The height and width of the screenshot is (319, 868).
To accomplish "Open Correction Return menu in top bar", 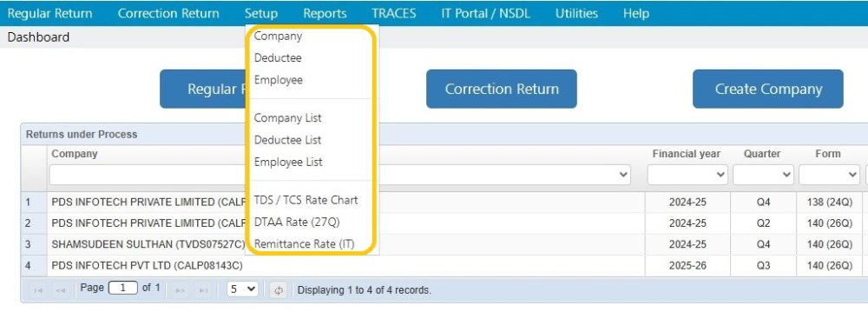I will (168, 13).
